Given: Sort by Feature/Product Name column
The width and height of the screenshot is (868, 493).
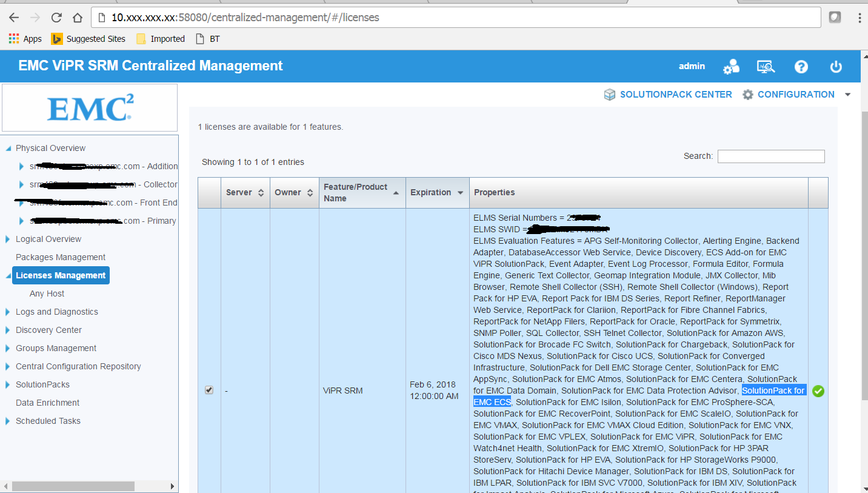Looking at the screenshot, I should coord(362,192).
